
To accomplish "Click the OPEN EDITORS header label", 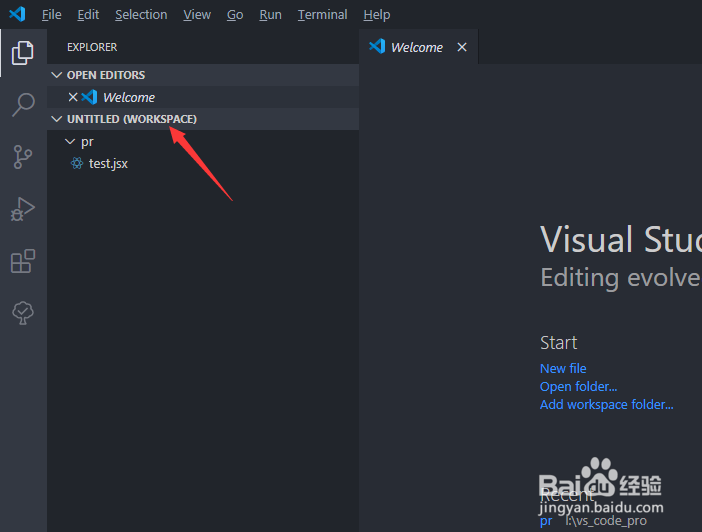I will pyautogui.click(x=106, y=75).
